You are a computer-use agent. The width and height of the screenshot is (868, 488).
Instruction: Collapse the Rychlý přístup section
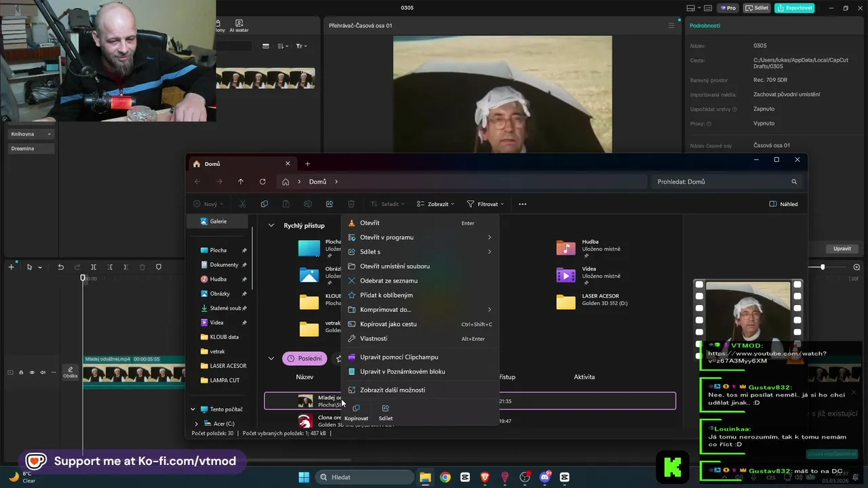coord(271,225)
